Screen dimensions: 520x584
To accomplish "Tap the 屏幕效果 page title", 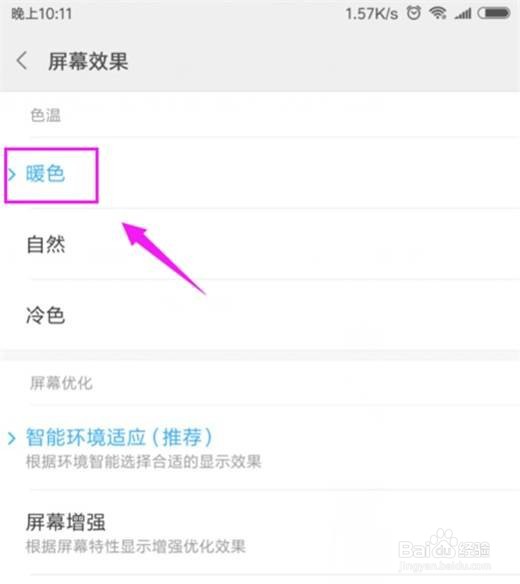I will 88,61.
